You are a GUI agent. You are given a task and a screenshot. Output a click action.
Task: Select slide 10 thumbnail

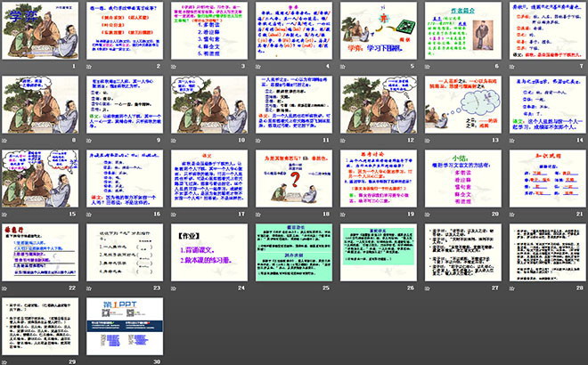pos(209,104)
